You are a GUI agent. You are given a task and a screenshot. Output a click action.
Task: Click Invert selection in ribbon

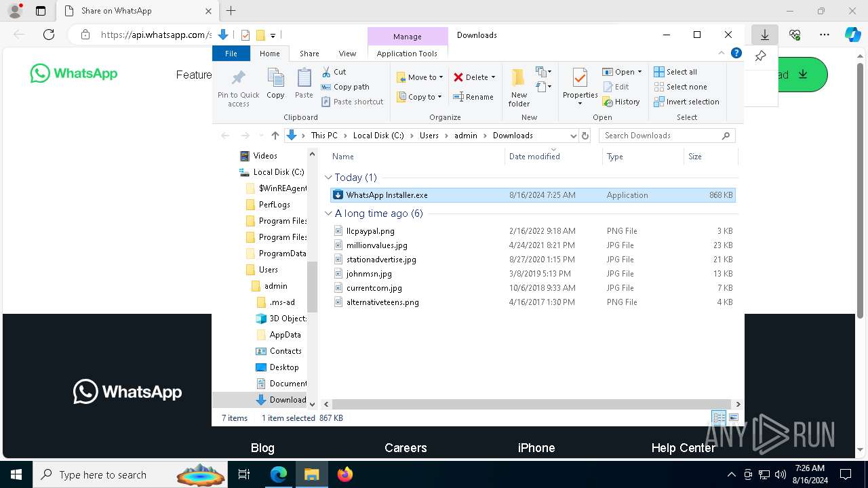tap(686, 102)
